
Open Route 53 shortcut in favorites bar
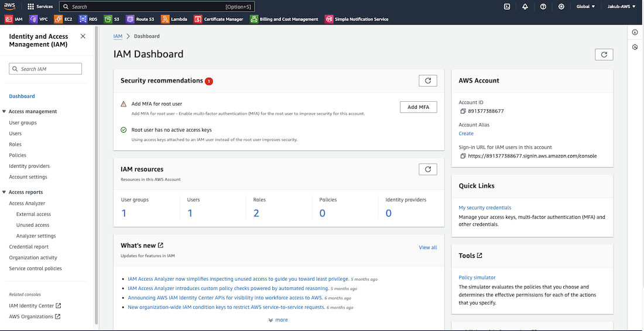pos(140,19)
